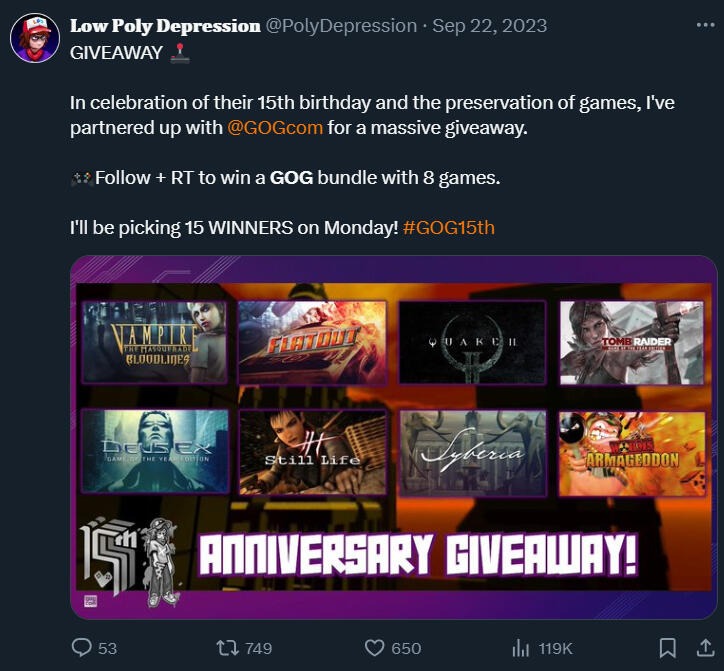The image size is (724, 671).
Task: View analytics bar chart icon
Action: click(x=521, y=647)
